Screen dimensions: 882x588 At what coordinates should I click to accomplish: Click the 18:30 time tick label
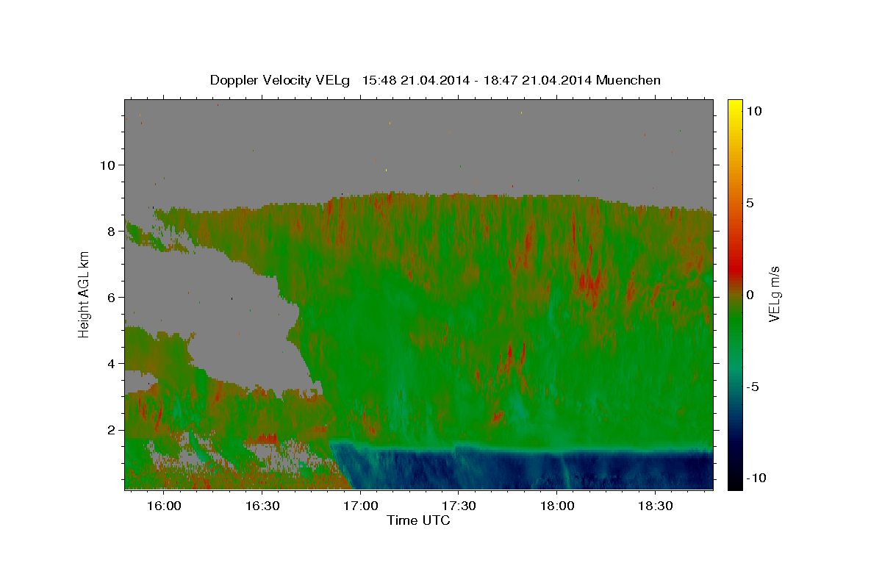(655, 506)
